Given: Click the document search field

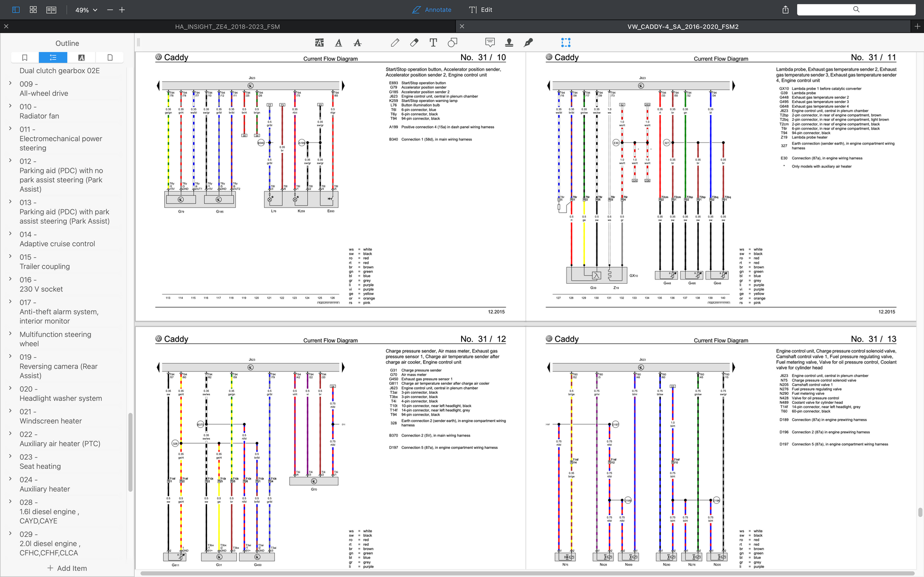Looking at the screenshot, I should pos(856,9).
